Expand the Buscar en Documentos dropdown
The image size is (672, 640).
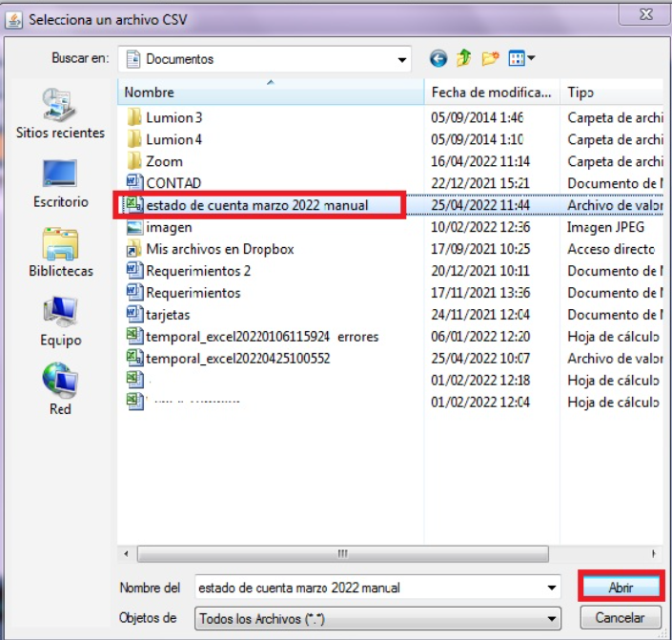(x=401, y=59)
